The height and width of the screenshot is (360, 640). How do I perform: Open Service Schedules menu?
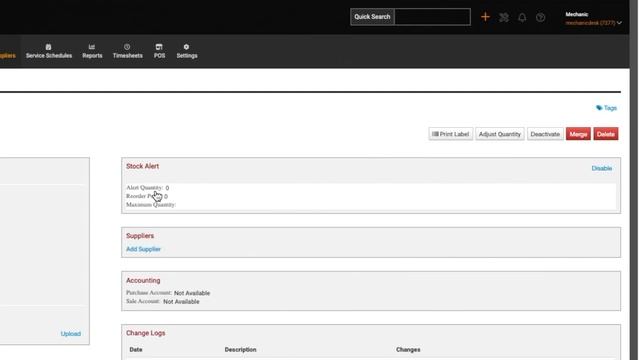coord(49,51)
